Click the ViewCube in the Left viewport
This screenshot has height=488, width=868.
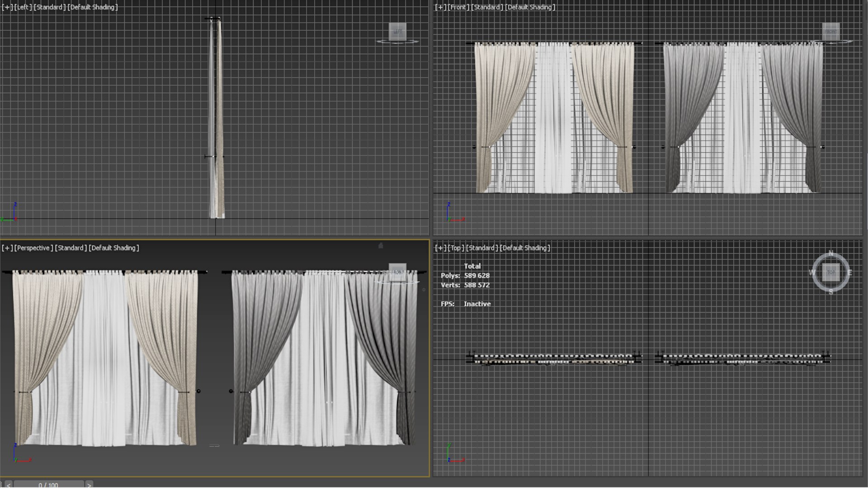point(397,31)
